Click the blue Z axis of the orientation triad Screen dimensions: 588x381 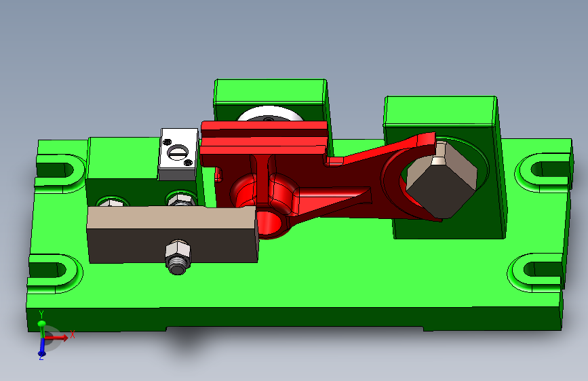tap(42, 347)
